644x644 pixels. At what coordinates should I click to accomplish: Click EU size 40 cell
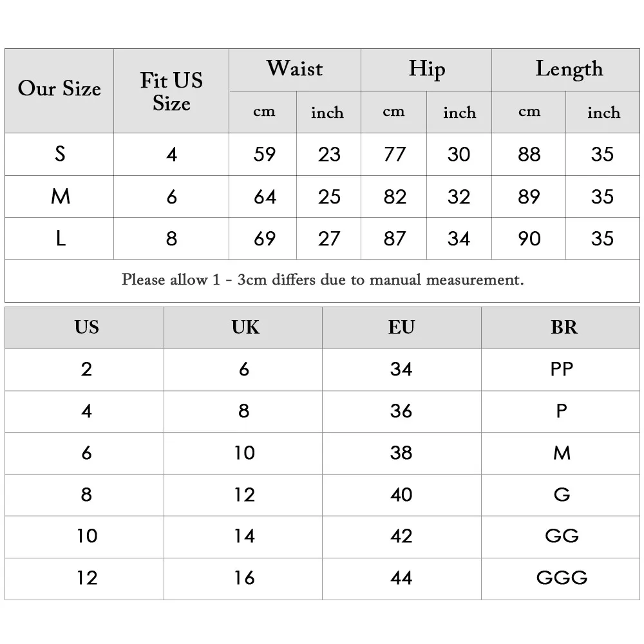(x=402, y=495)
